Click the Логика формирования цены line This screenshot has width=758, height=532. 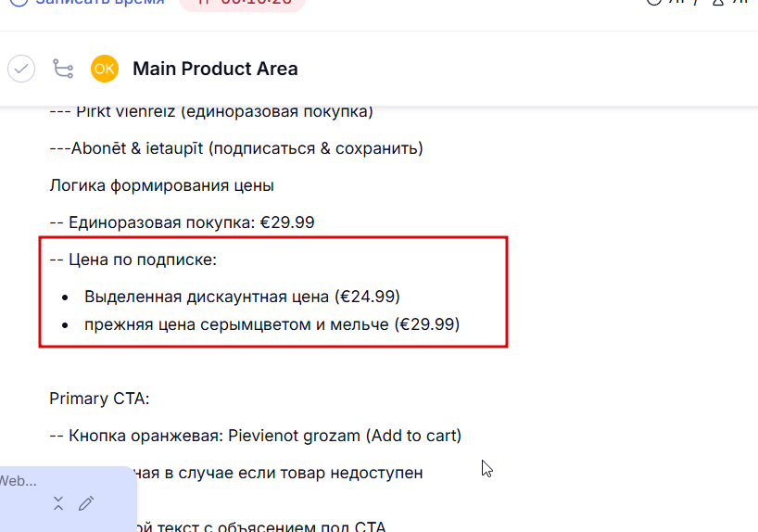click(161, 185)
